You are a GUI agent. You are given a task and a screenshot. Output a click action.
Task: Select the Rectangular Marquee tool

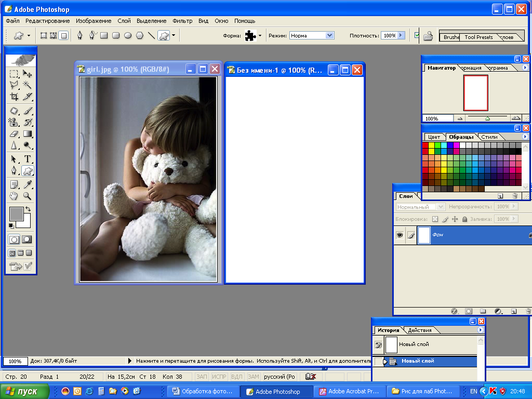(x=14, y=74)
